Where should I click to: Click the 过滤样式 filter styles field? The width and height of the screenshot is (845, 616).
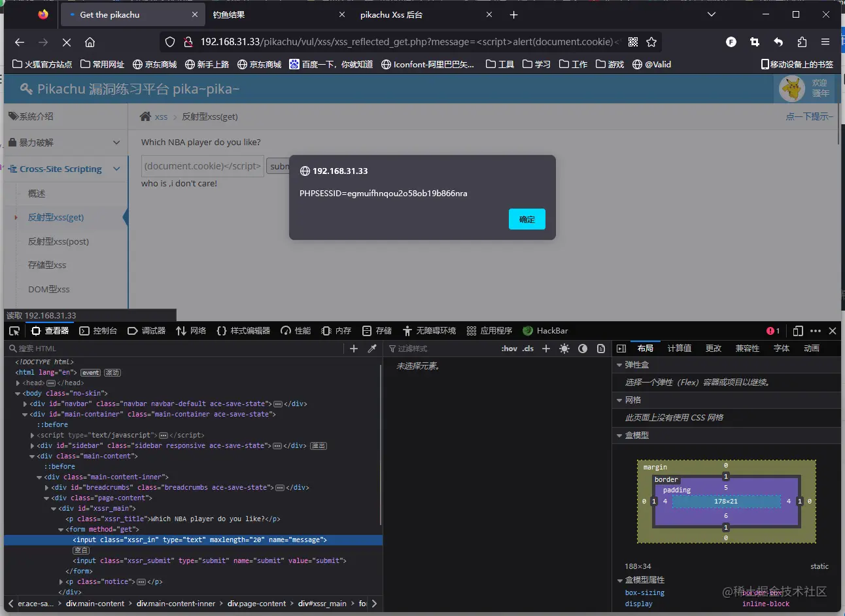click(x=441, y=349)
